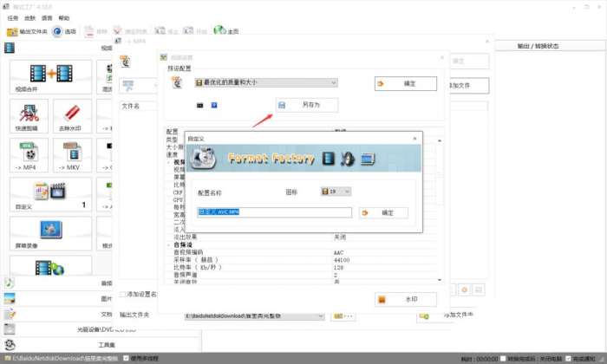Click the Watermark button in video settings
This screenshot has height=364, width=607.
point(405,299)
